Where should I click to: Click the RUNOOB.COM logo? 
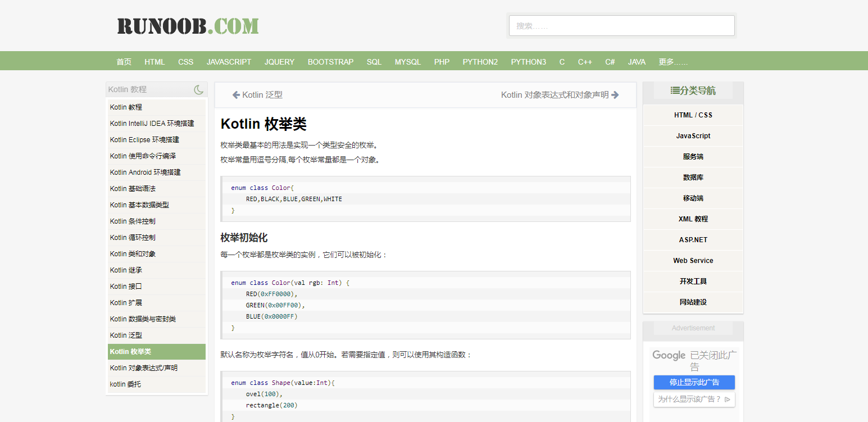pyautogui.click(x=188, y=26)
